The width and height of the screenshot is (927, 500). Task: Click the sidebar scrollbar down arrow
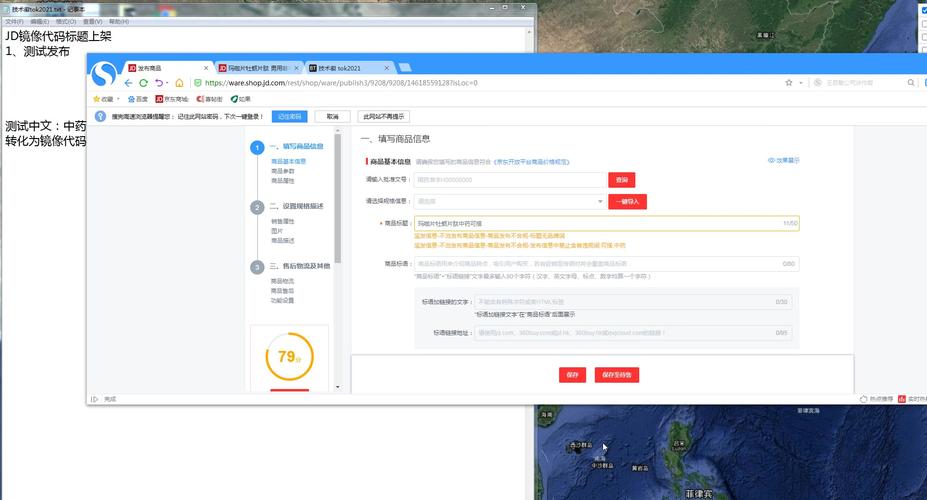click(x=338, y=387)
